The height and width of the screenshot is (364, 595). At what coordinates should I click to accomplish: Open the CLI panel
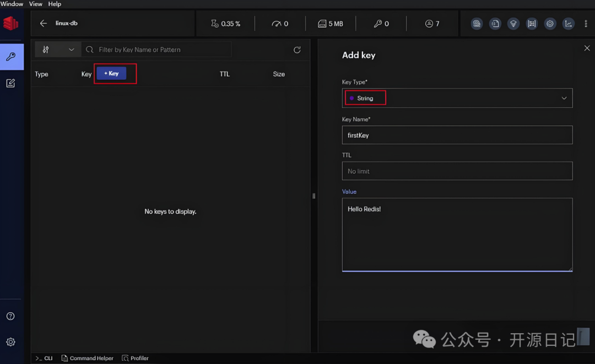[x=44, y=358]
